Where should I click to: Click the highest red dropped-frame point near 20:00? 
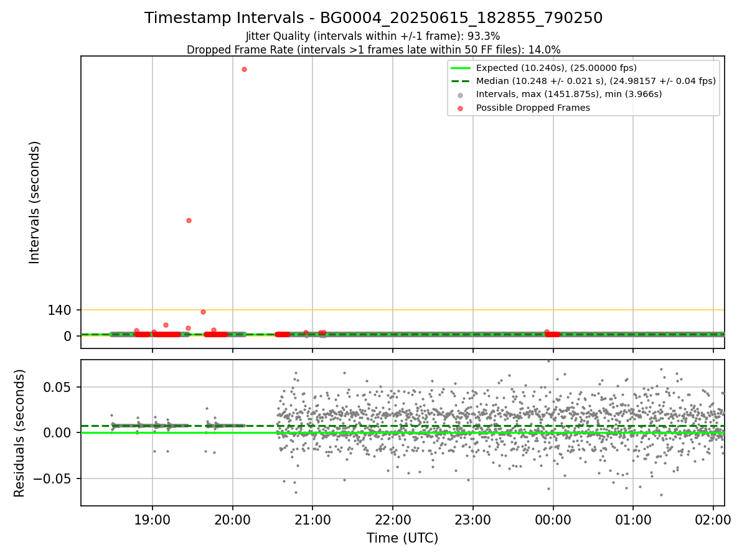click(x=244, y=69)
